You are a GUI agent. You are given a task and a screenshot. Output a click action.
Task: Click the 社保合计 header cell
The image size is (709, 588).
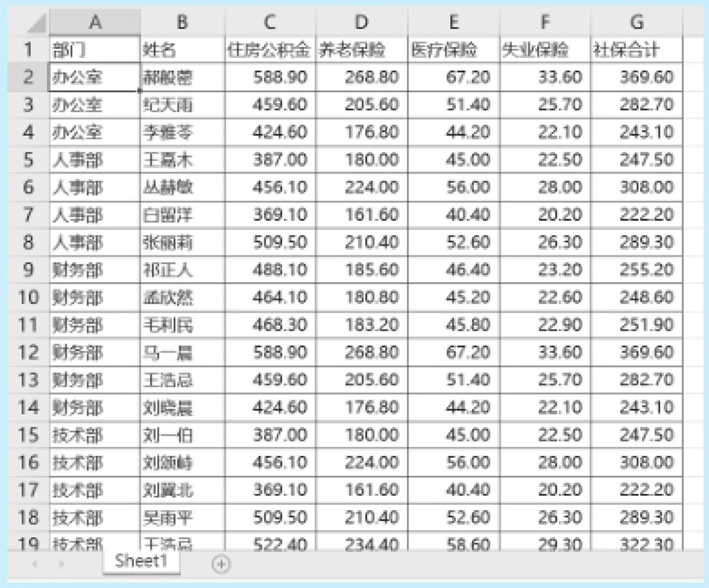point(637,50)
